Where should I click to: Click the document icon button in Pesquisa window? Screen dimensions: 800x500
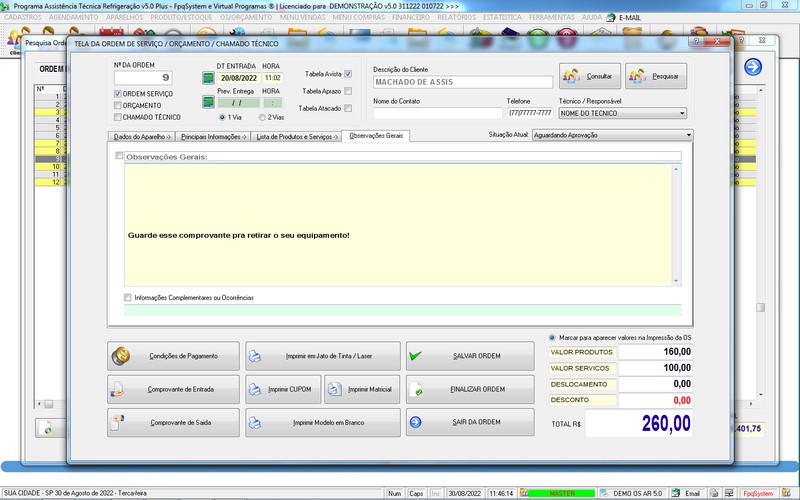tap(48, 428)
